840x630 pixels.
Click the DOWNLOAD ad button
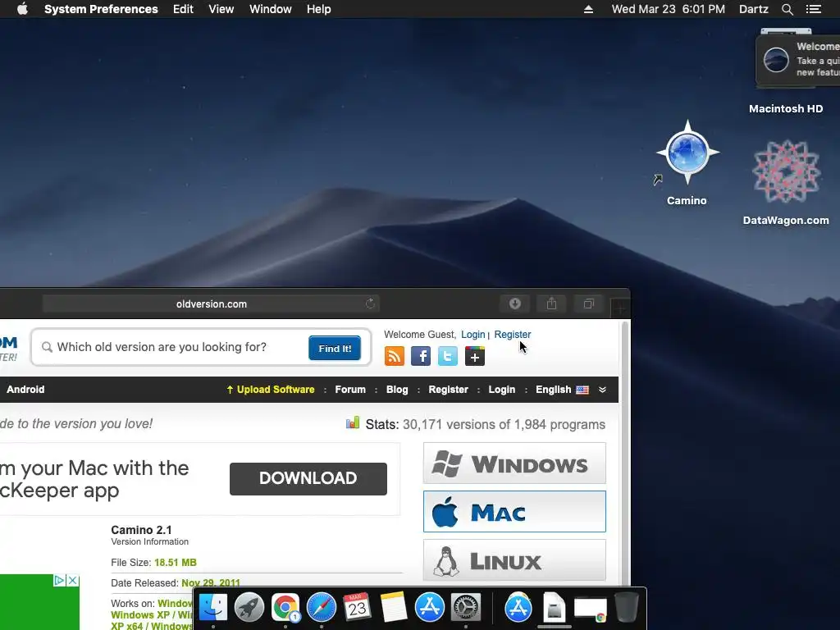pos(308,478)
